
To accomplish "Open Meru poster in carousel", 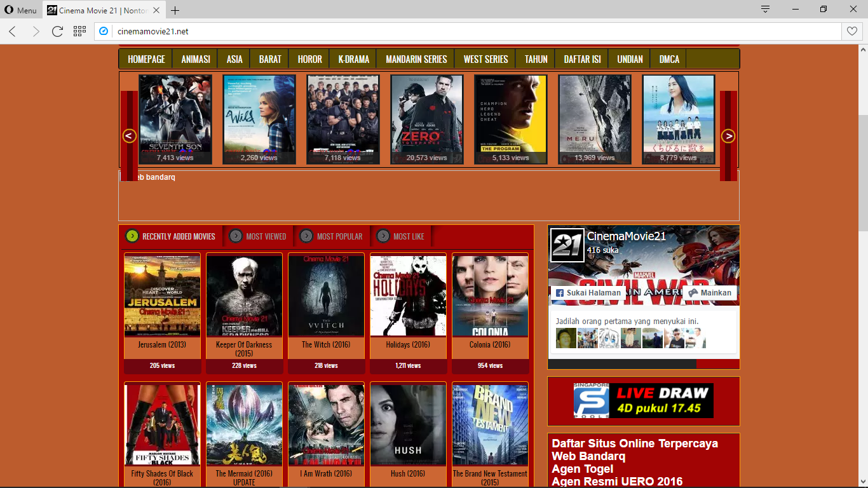I will [x=595, y=119].
